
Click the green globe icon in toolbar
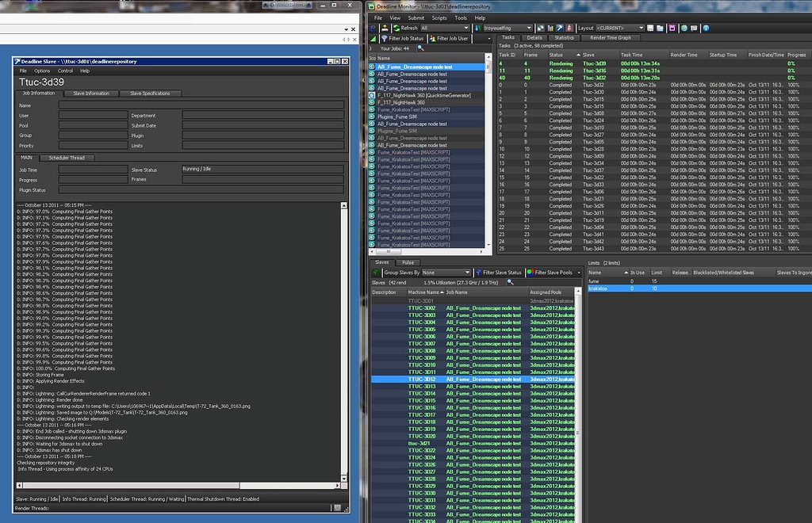tap(684, 28)
